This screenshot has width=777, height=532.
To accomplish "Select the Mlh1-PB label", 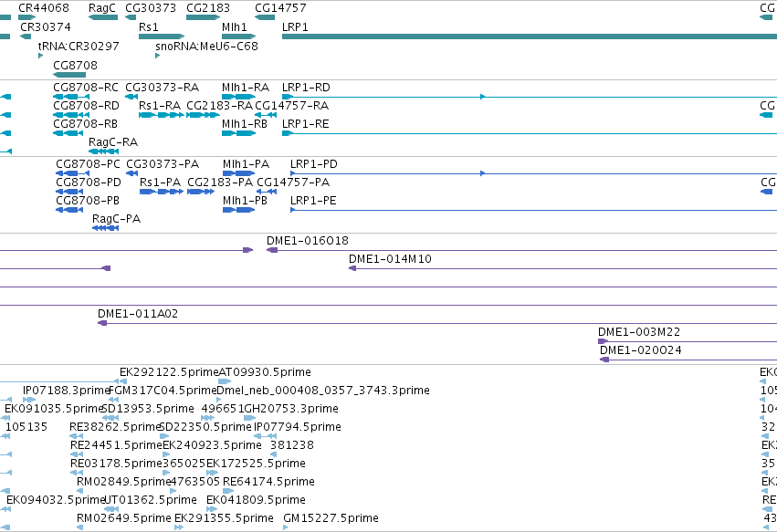I will [x=245, y=201].
